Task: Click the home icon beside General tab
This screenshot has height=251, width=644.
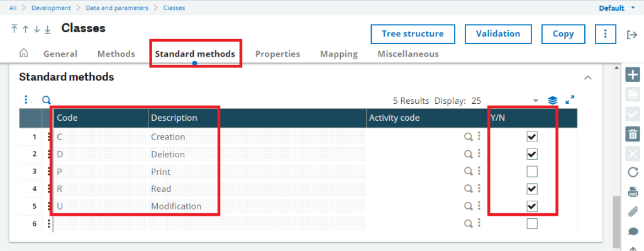Action: click(24, 53)
